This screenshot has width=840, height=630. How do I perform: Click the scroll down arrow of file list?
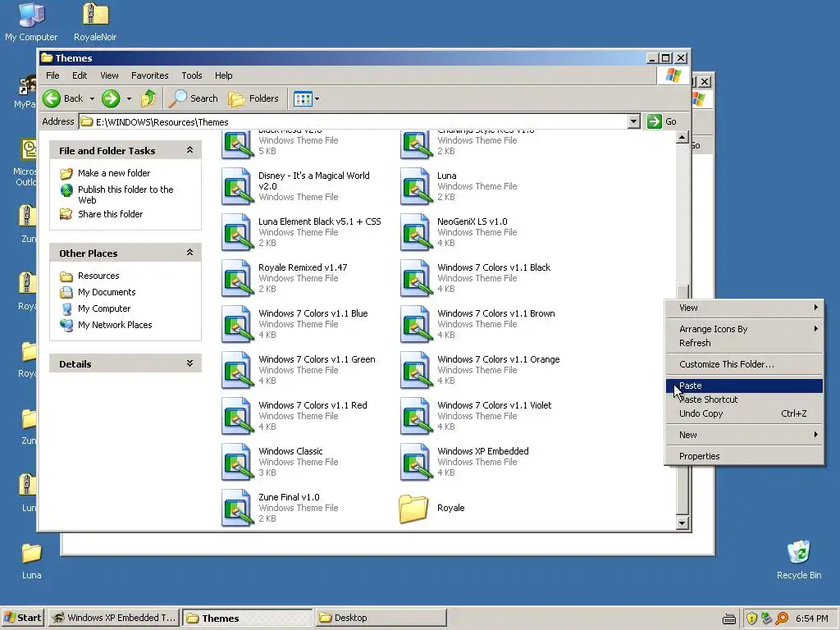point(682,523)
